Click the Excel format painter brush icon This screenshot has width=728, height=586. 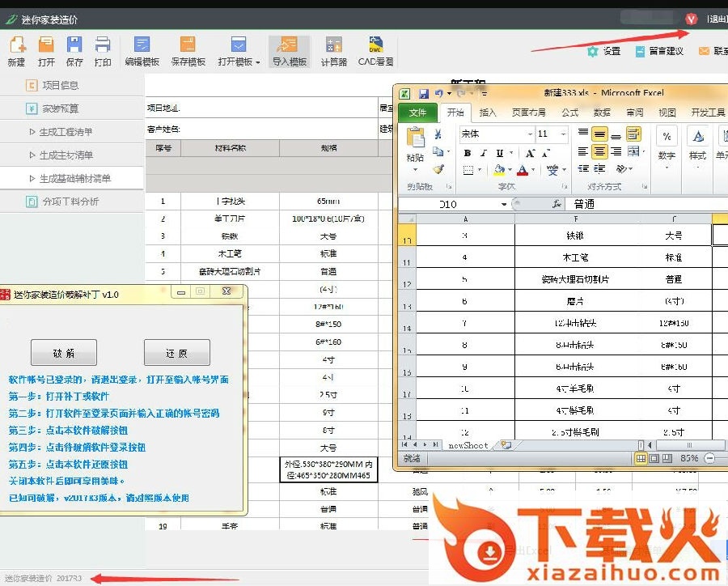(x=438, y=169)
